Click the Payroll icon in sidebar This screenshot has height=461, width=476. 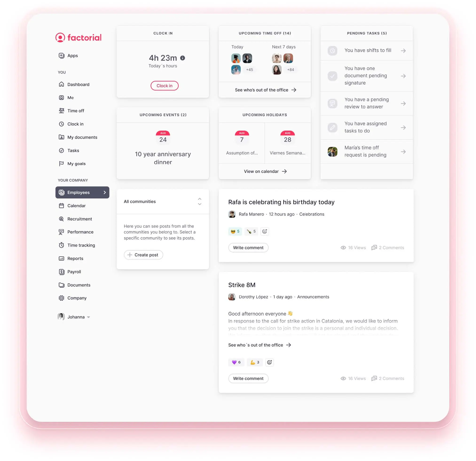tap(62, 271)
